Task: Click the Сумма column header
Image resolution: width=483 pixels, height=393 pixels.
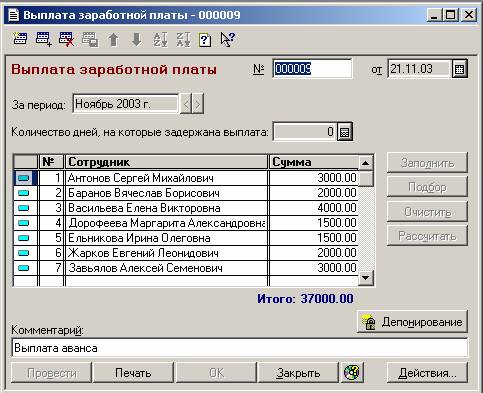Action: coord(313,162)
